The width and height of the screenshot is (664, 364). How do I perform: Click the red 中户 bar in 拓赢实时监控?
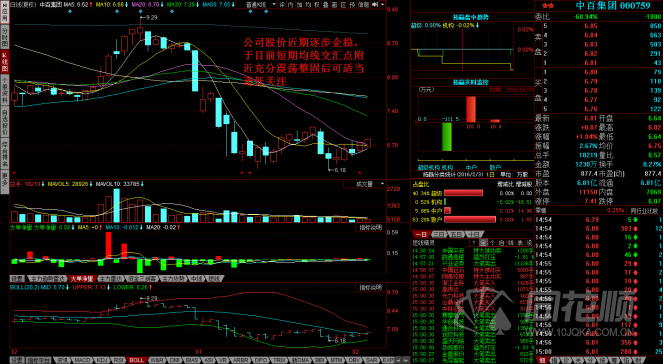pos(471,110)
